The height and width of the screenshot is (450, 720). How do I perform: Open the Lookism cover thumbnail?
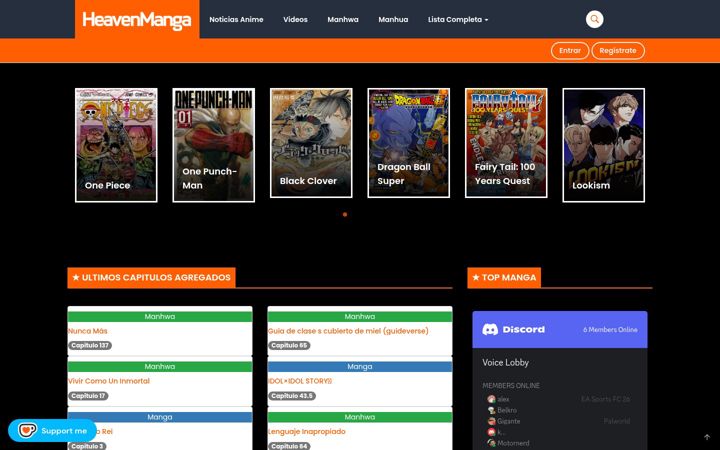click(x=604, y=145)
